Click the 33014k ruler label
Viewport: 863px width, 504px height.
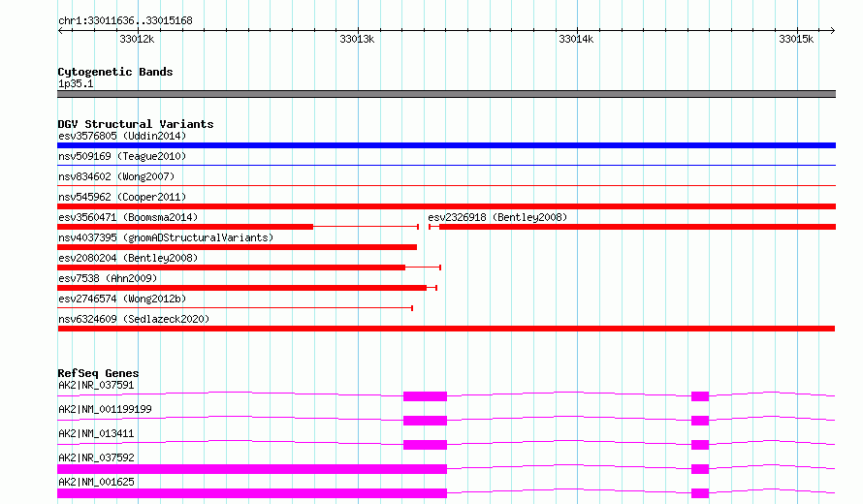576,39
